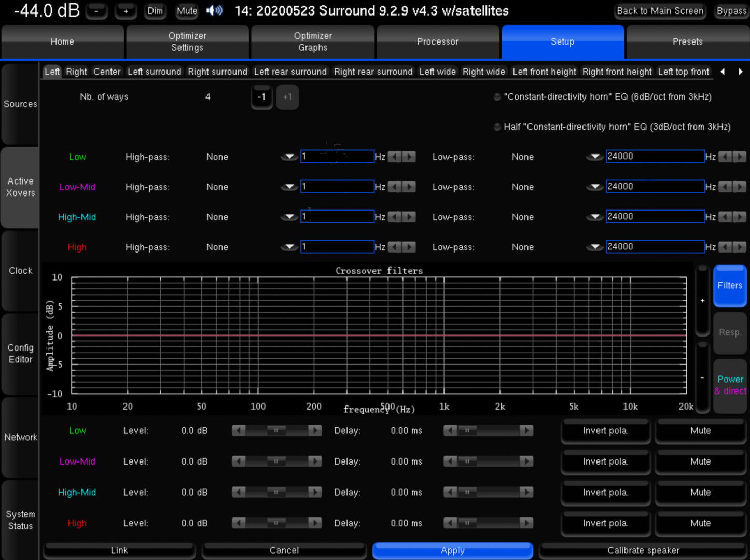750x560 pixels.
Task: Apply the crossover settings
Action: 453,550
